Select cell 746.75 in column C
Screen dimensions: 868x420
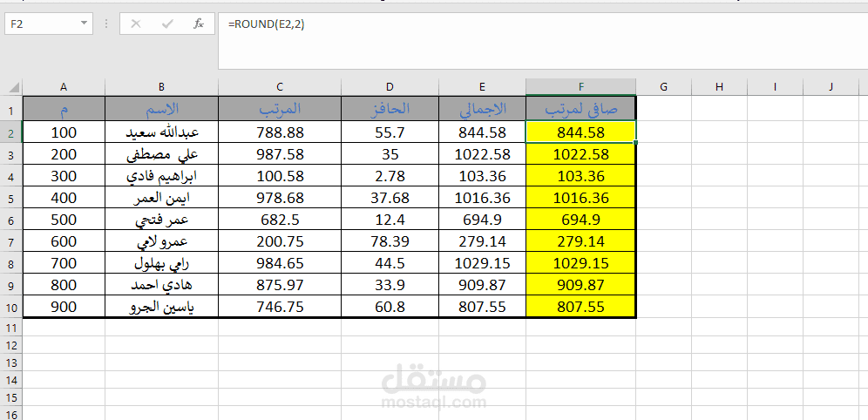point(280,307)
